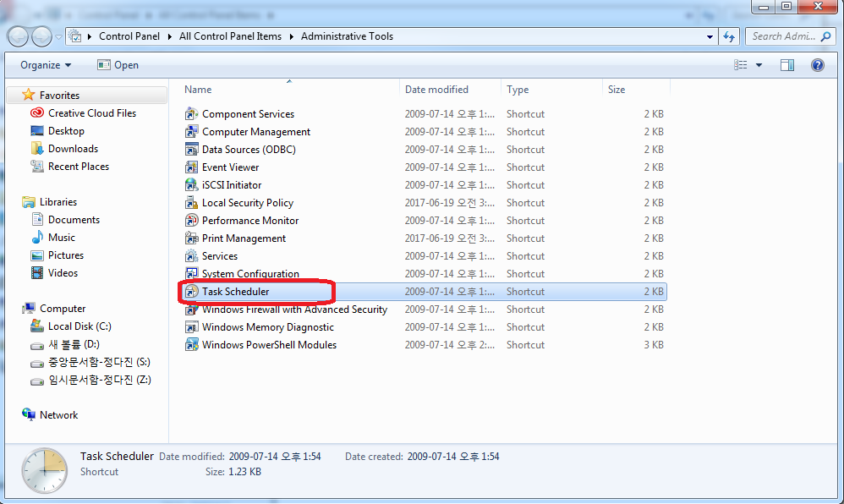Screen dimensions: 844x504
Task: Open the help question mark button
Action: point(818,65)
